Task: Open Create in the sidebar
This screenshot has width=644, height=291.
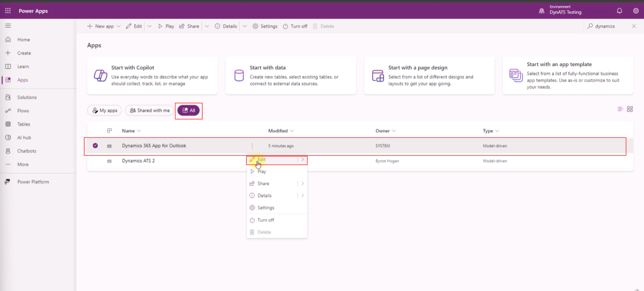Action: 24,53
